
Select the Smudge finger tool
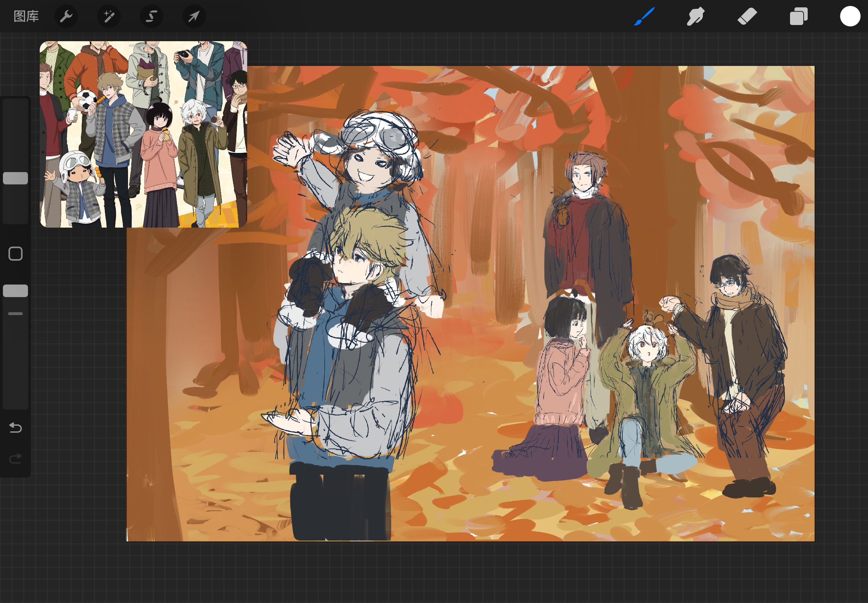click(x=696, y=16)
